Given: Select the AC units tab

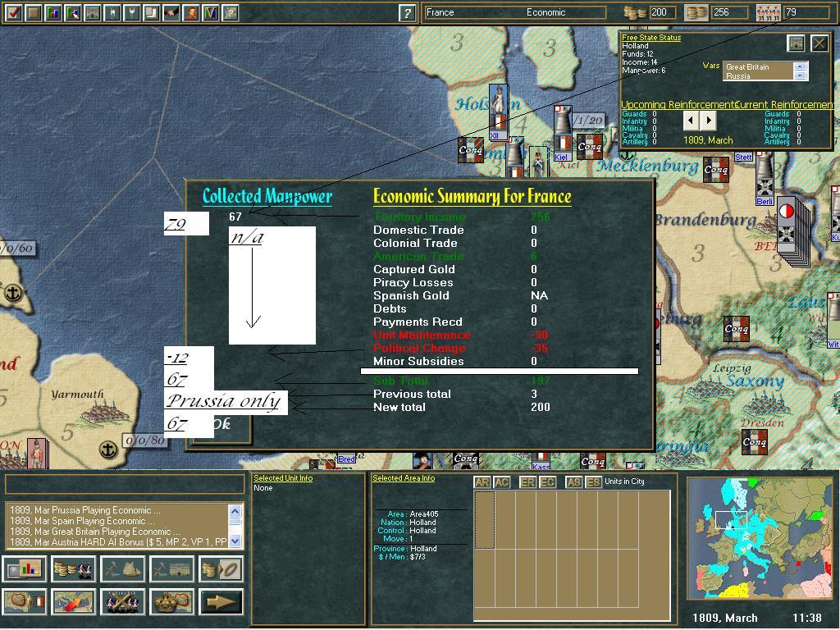Looking at the screenshot, I should click(501, 482).
